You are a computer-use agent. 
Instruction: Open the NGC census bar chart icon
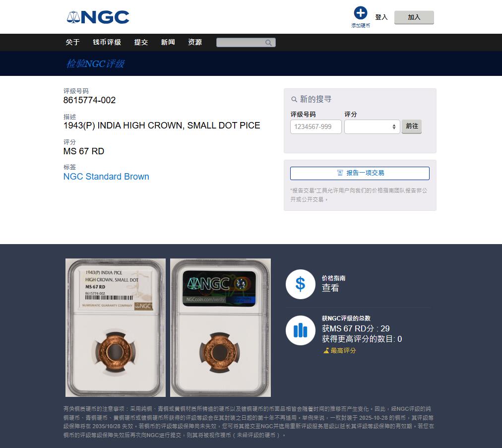coord(300,330)
